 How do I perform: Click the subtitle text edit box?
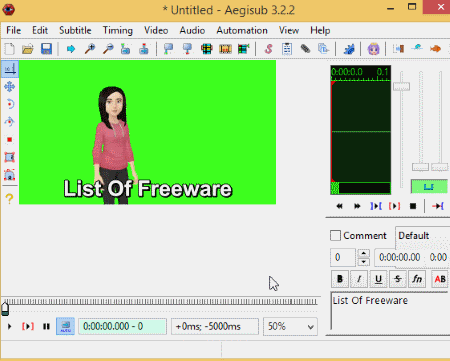click(390, 311)
